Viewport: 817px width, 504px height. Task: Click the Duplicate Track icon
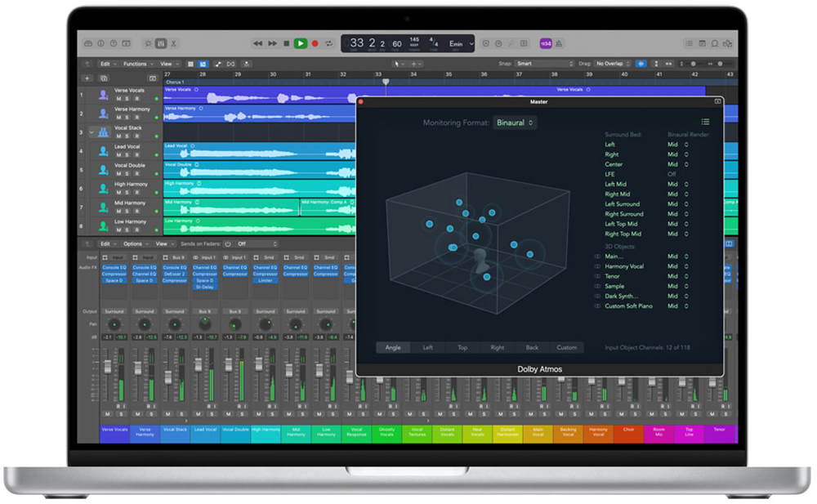[105, 78]
